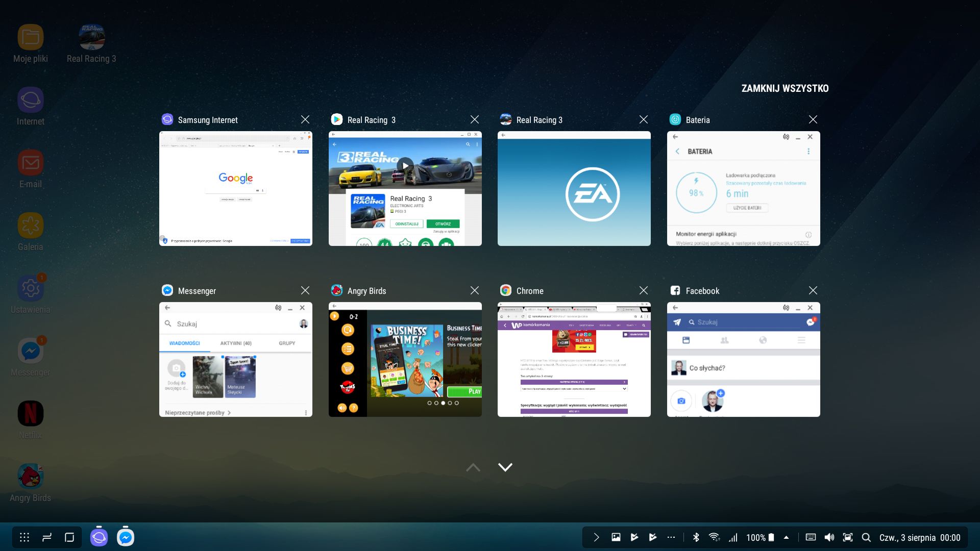Viewport: 980px width, 551px height.
Task: Switch to Samsung Internet in taskbar
Action: [x=99, y=537]
